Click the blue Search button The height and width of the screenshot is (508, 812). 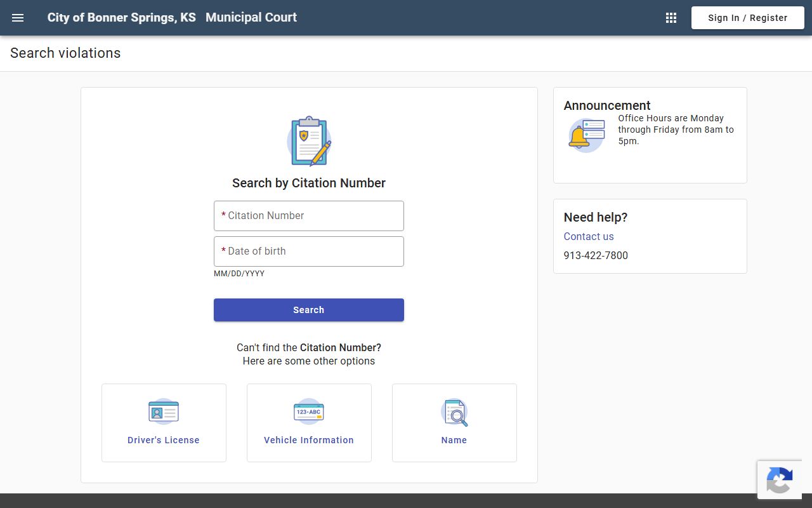coord(309,310)
